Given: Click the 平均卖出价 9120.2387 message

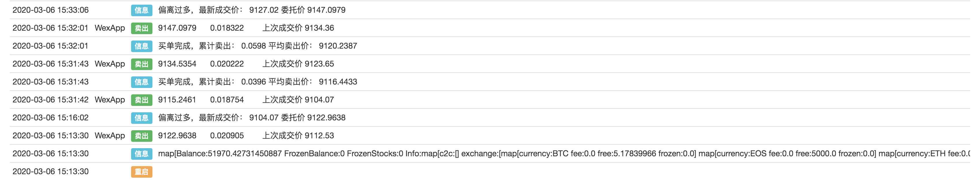Looking at the screenshot, I should (258, 46).
